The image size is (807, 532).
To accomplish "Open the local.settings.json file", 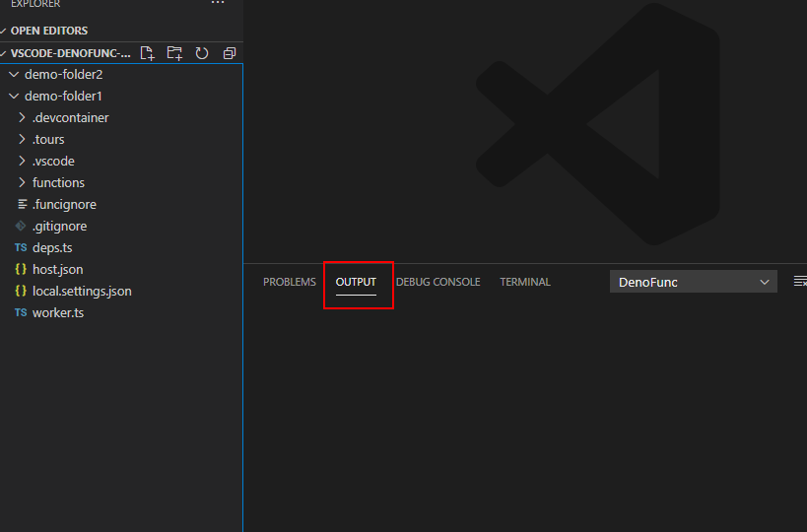I will pyautogui.click(x=82, y=291).
